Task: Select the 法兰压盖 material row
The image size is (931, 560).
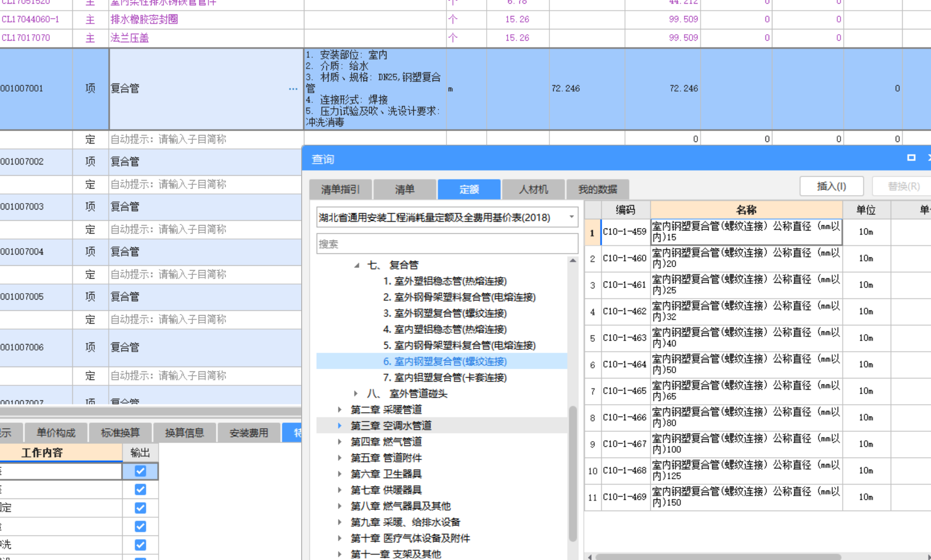Action: point(465,38)
